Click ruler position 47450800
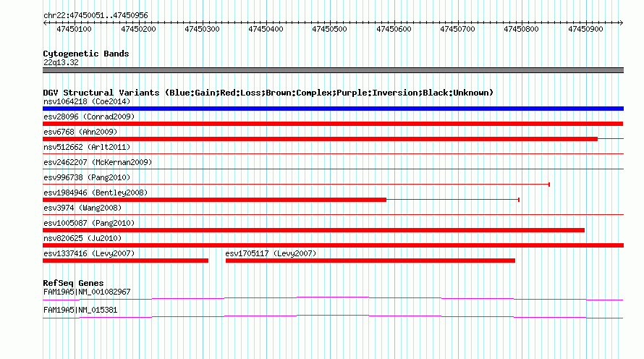Screen dimensions: 644x359 [521, 29]
